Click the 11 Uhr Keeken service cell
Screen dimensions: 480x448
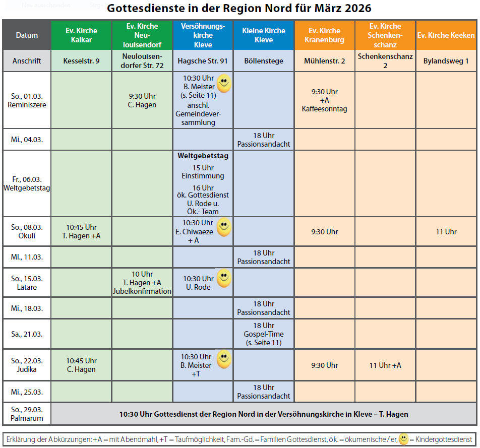tap(446, 232)
